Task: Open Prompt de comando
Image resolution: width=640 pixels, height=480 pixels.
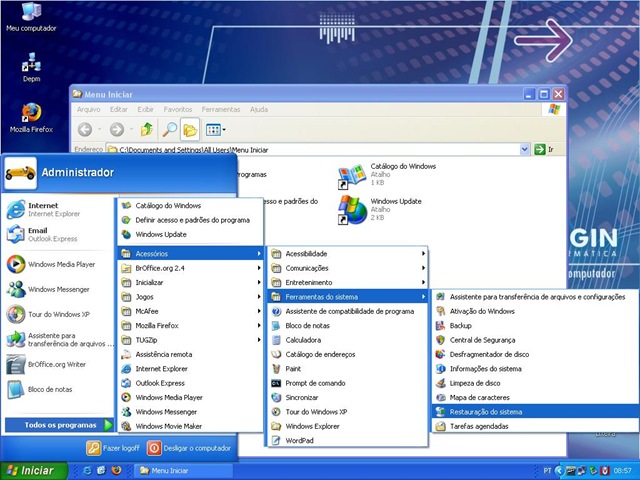Action: point(348,383)
